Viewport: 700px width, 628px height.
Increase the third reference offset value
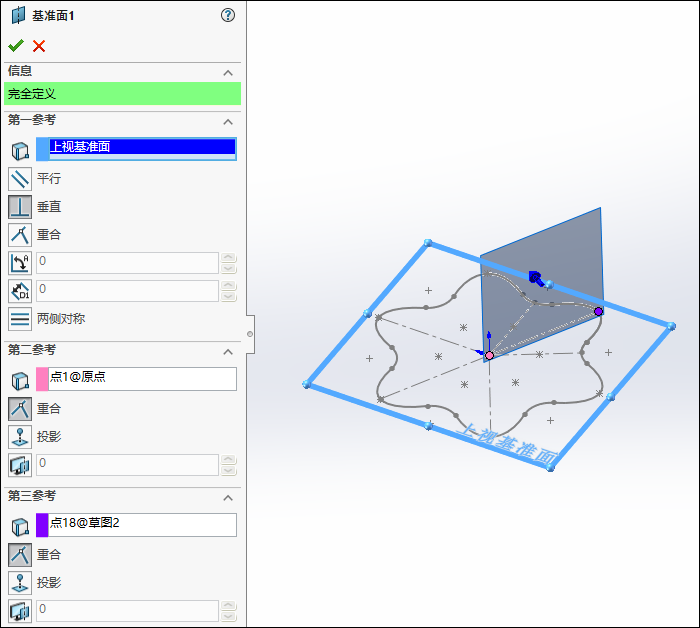point(229,606)
